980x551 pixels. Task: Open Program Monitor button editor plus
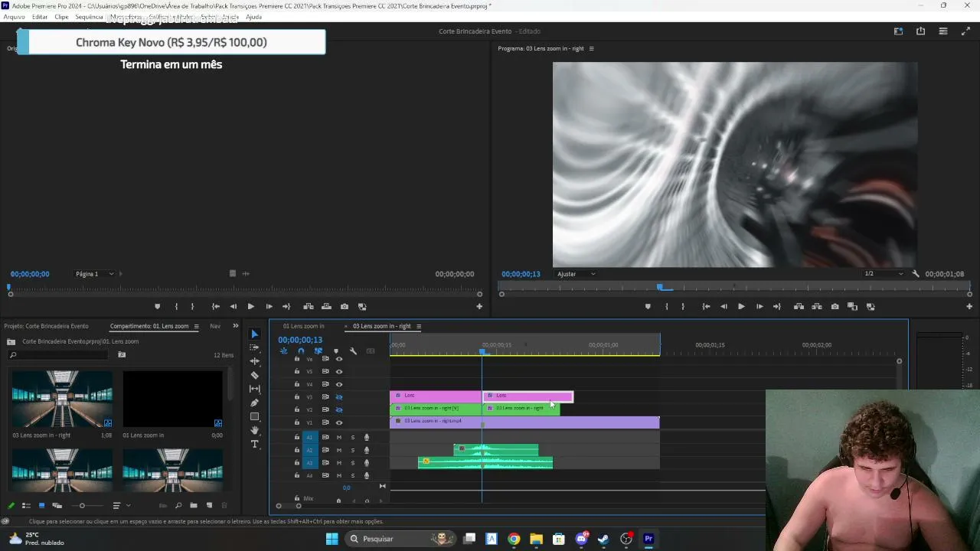pyautogui.click(x=969, y=306)
